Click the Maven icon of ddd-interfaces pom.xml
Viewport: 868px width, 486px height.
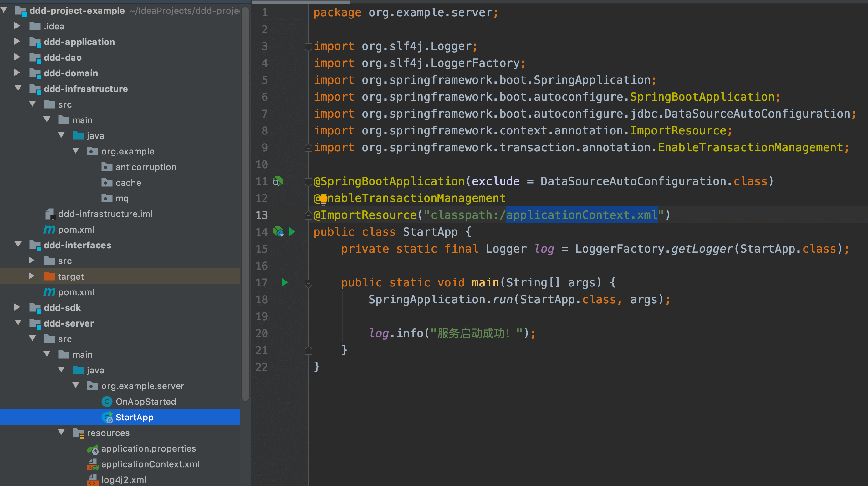click(49, 292)
